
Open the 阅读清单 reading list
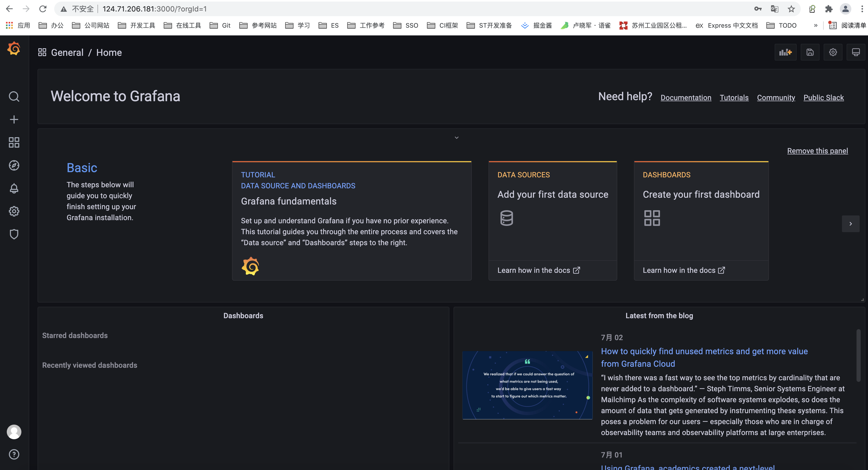pos(847,25)
